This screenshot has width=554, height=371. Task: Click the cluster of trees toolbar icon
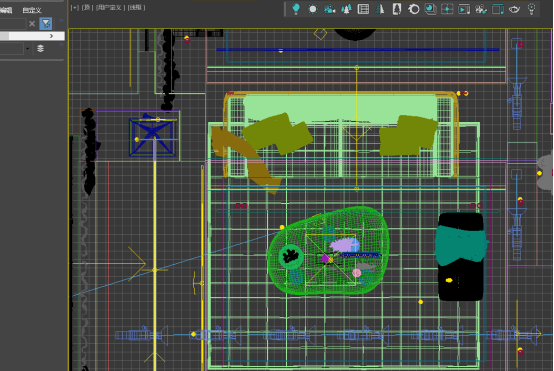(347, 9)
